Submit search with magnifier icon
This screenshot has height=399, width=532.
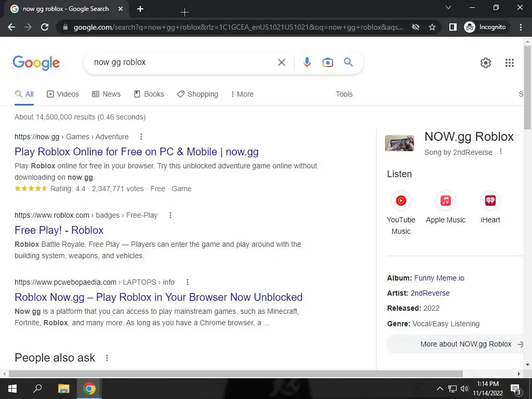(x=348, y=62)
